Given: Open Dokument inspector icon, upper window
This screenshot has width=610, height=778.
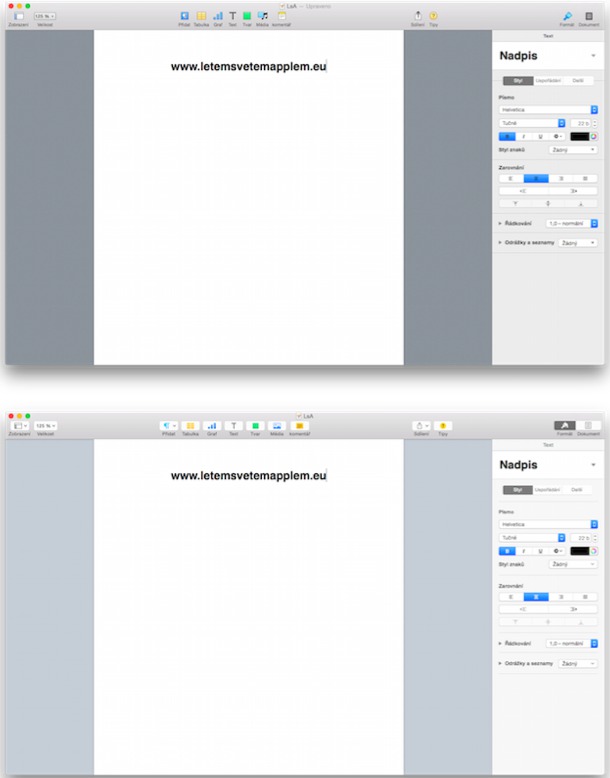Looking at the screenshot, I should pyautogui.click(x=589, y=16).
